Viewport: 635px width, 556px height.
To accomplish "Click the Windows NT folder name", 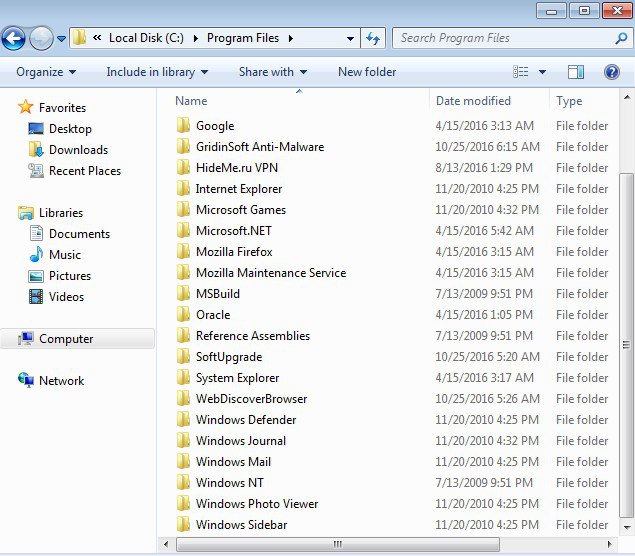I will (230, 483).
